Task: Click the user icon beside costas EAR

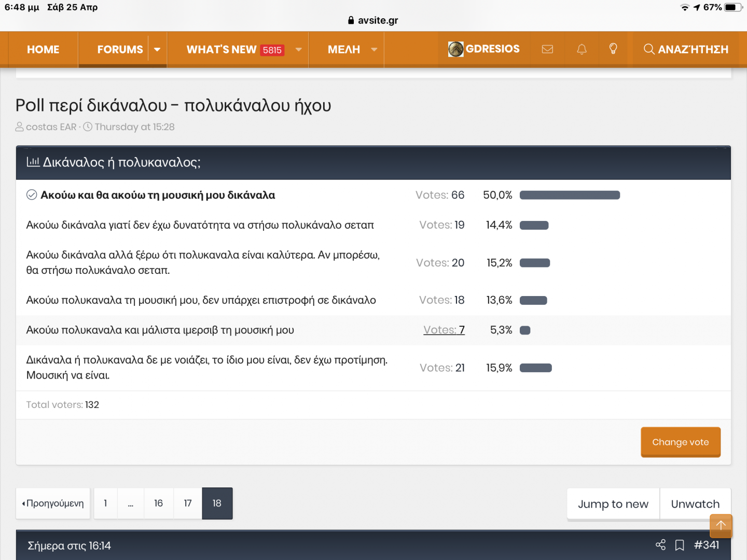Action: (x=20, y=127)
